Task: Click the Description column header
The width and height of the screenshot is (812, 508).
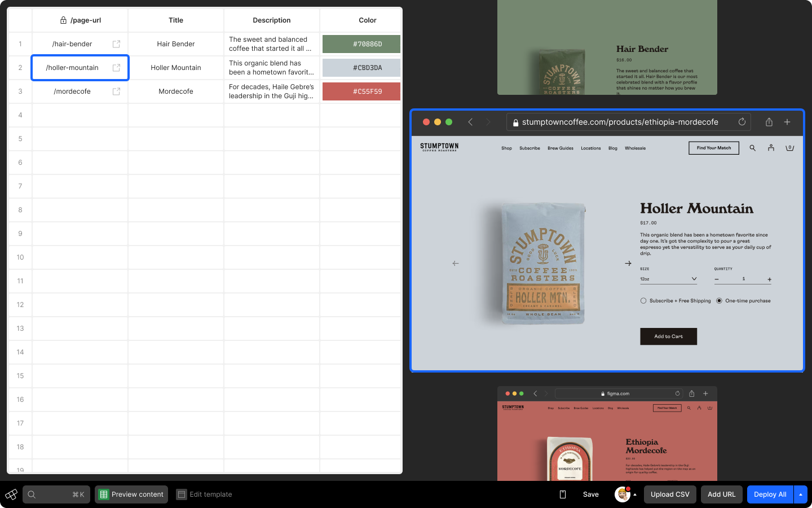Action: pos(272,20)
